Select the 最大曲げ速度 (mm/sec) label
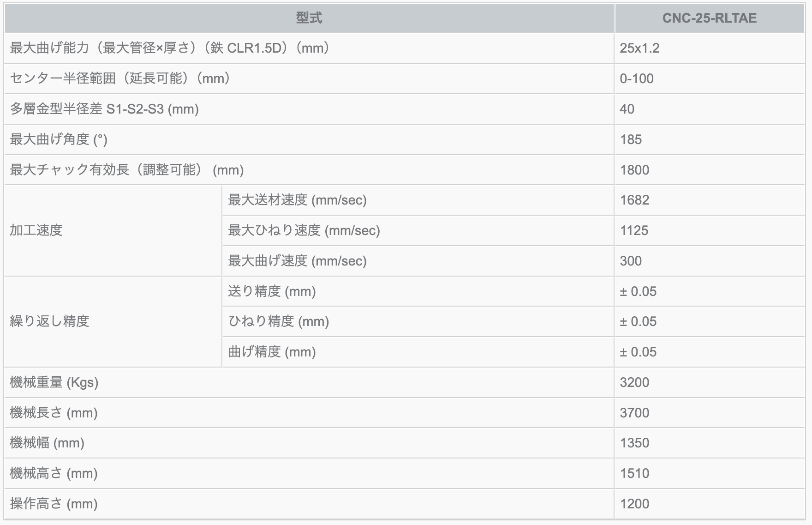Viewport: 812px width, 525px height. [297, 261]
